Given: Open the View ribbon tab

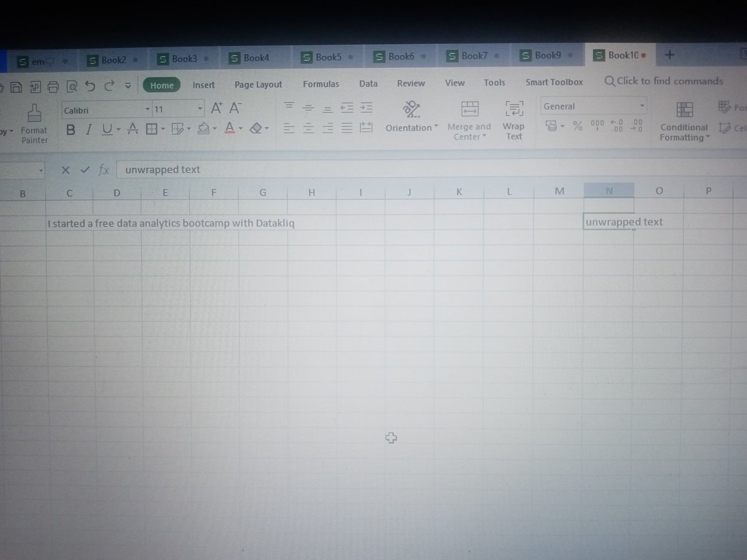Looking at the screenshot, I should point(454,82).
